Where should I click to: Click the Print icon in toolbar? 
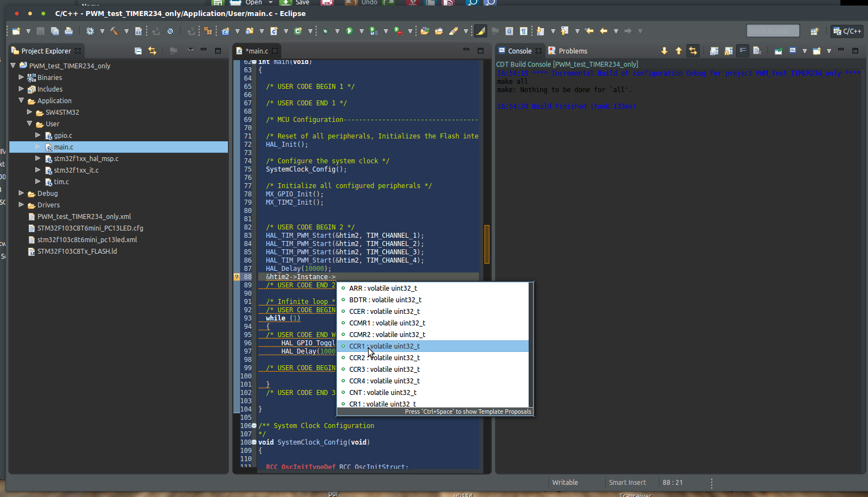[68, 31]
